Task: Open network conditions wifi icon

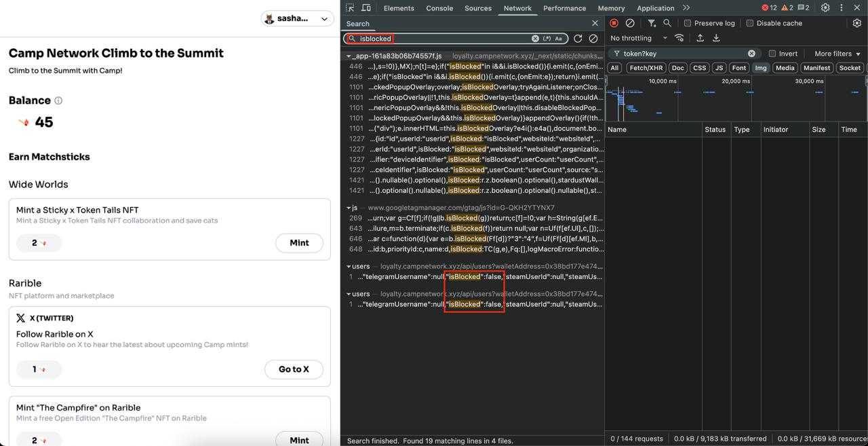Action: click(679, 38)
